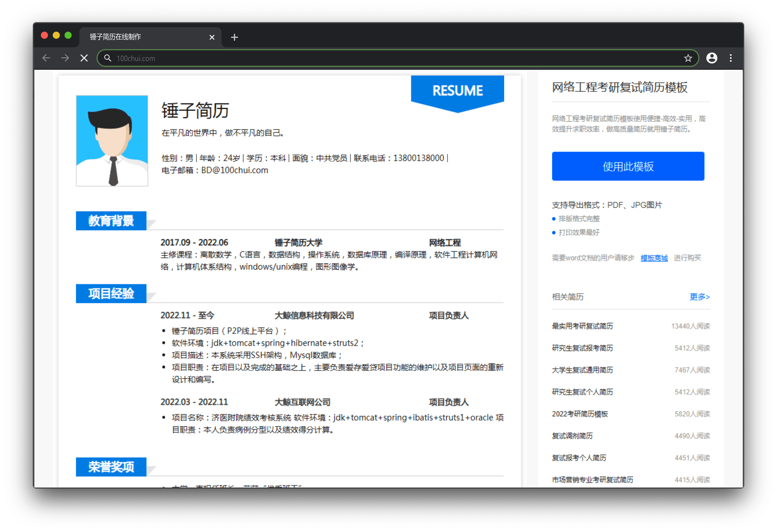This screenshot has width=777, height=532.
Task: Click the 7467人阅读 count
Action: [692, 370]
